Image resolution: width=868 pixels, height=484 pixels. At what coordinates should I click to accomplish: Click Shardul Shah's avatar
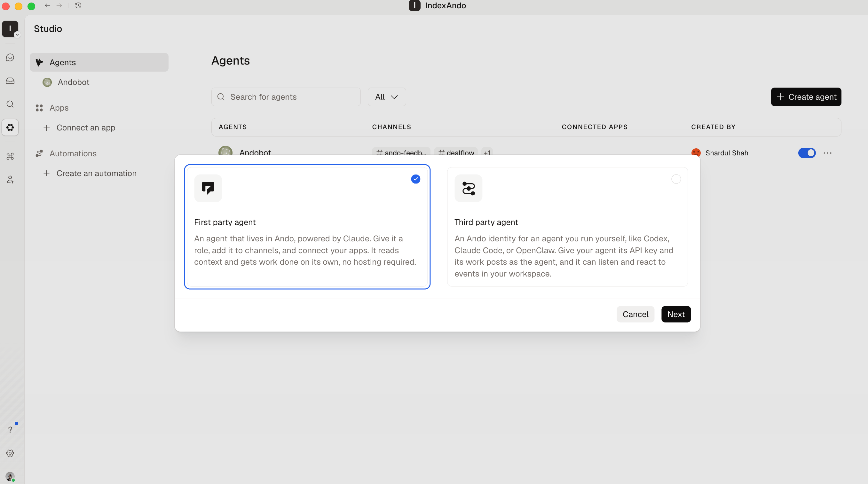pyautogui.click(x=696, y=152)
